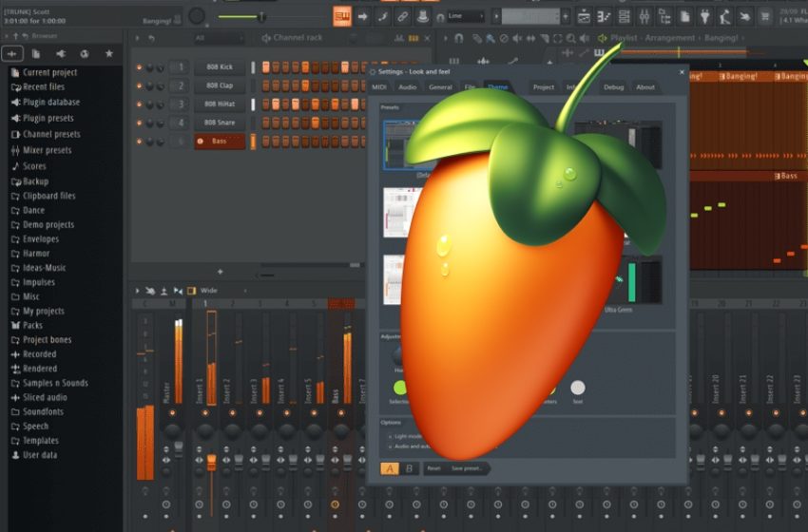Switch to the MIDI settings tab
The width and height of the screenshot is (808, 532).
(379, 87)
